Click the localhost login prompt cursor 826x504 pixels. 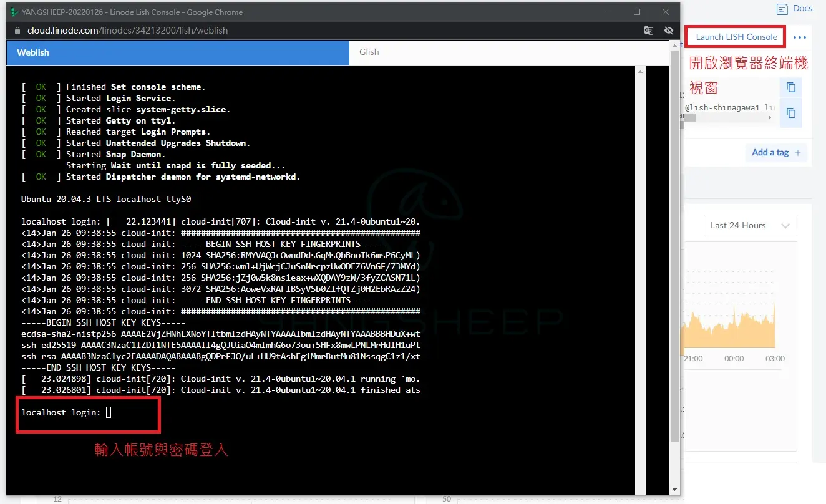tap(109, 412)
